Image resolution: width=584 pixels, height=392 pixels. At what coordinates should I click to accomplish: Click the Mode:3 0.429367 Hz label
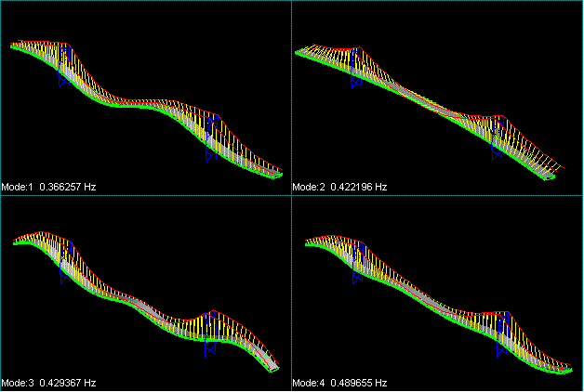48,383
